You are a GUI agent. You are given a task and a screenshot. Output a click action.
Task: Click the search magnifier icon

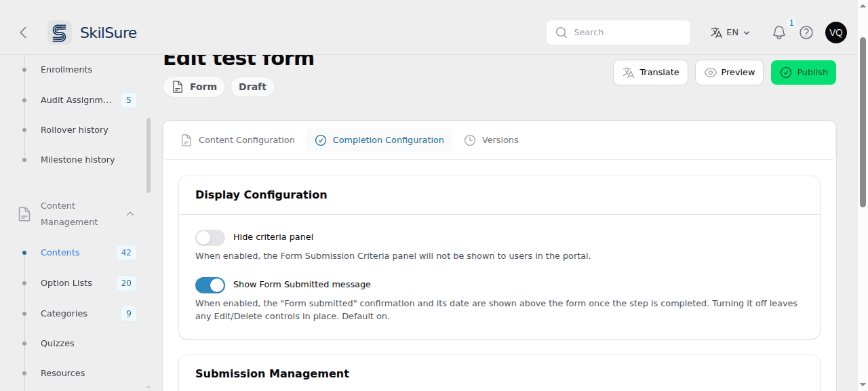561,33
